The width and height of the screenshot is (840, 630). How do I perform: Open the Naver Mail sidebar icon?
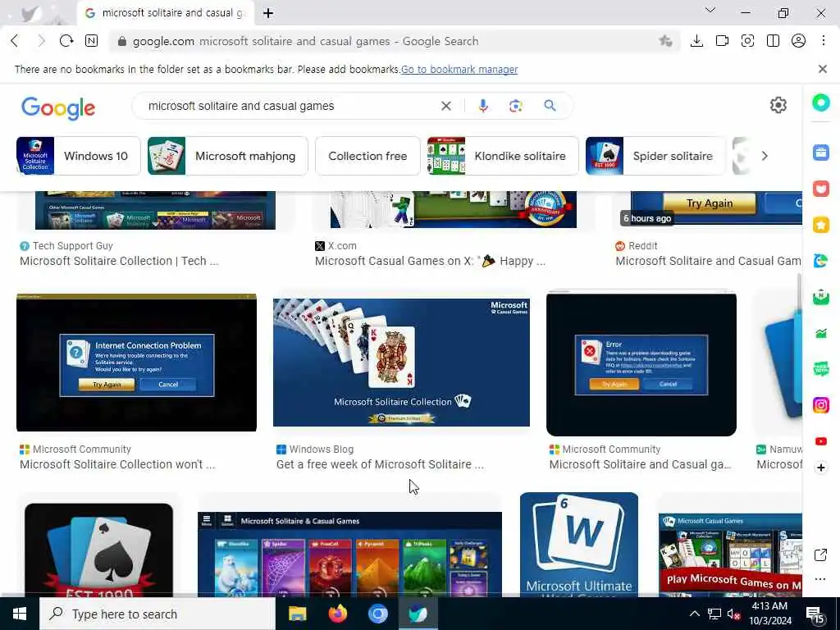[x=820, y=297]
